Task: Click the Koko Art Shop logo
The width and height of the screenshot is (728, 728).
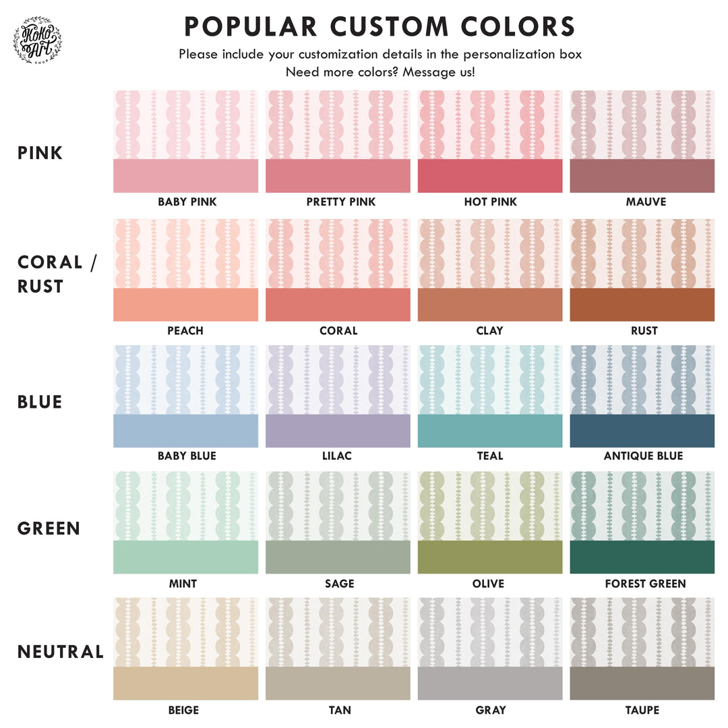Action: [x=37, y=40]
